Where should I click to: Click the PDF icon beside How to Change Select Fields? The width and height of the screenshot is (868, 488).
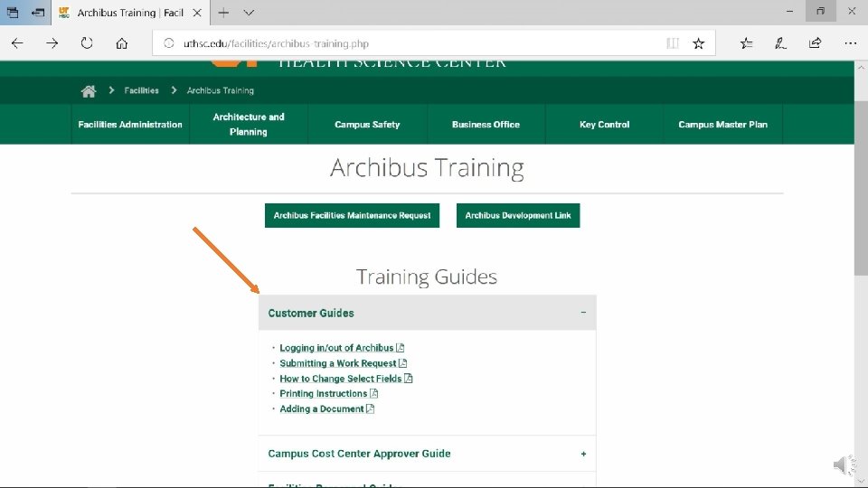click(409, 379)
